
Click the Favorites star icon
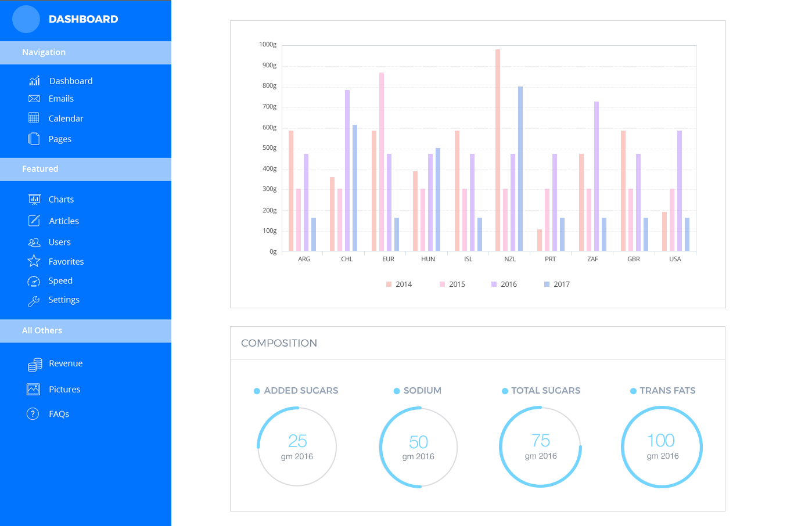coord(34,261)
